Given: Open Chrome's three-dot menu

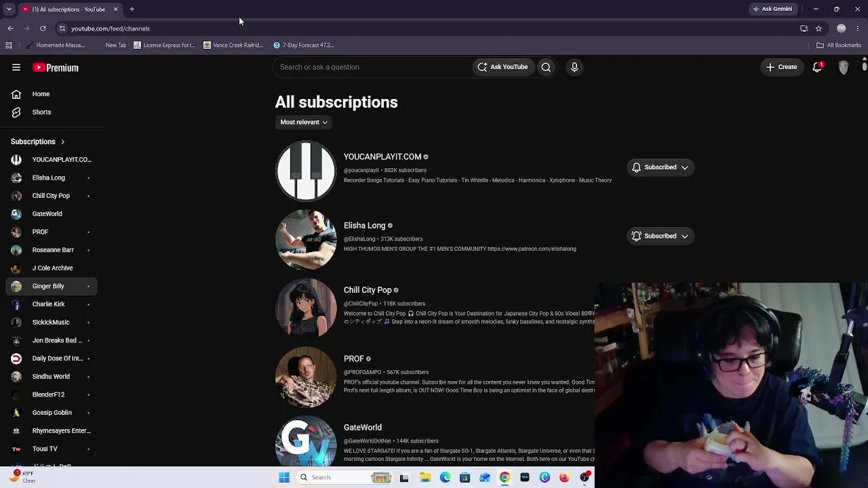Looking at the screenshot, I should (x=858, y=28).
